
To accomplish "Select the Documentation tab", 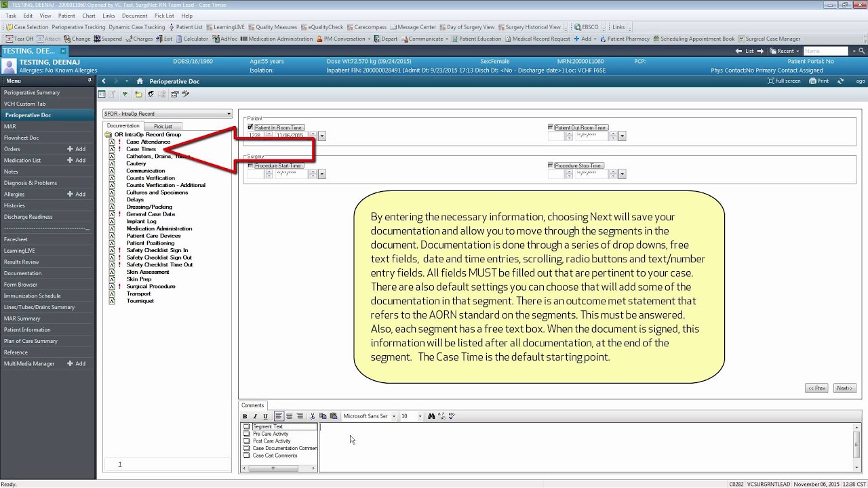I will 123,125.
